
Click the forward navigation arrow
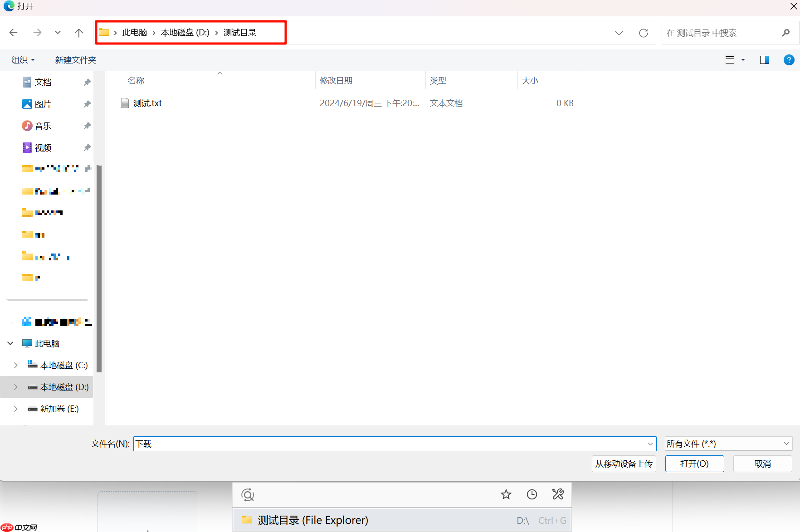click(x=38, y=32)
